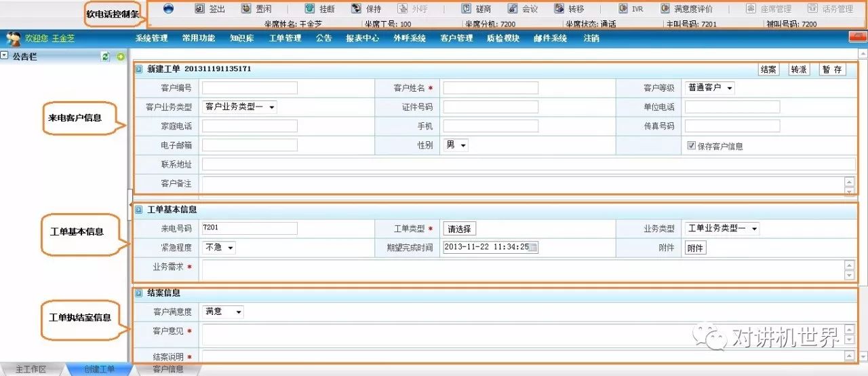Screen dimensions: 868x376
Task: Toggle the 保存客户信息 checkbox
Action: click(x=691, y=146)
